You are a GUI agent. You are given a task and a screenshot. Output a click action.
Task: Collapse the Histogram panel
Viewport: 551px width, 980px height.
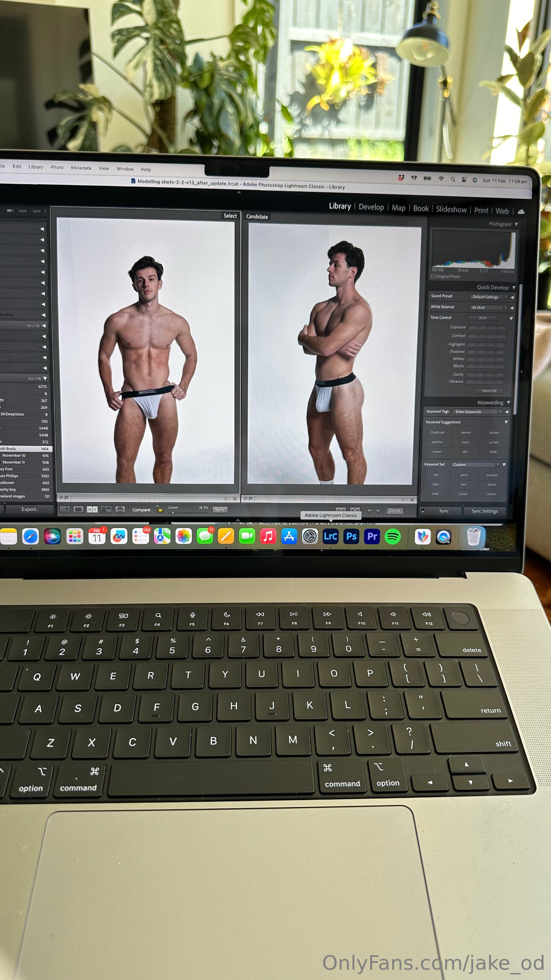(516, 224)
